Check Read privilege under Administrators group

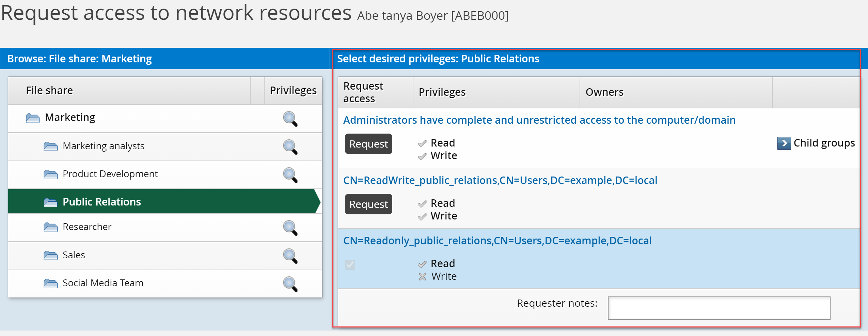(422, 143)
